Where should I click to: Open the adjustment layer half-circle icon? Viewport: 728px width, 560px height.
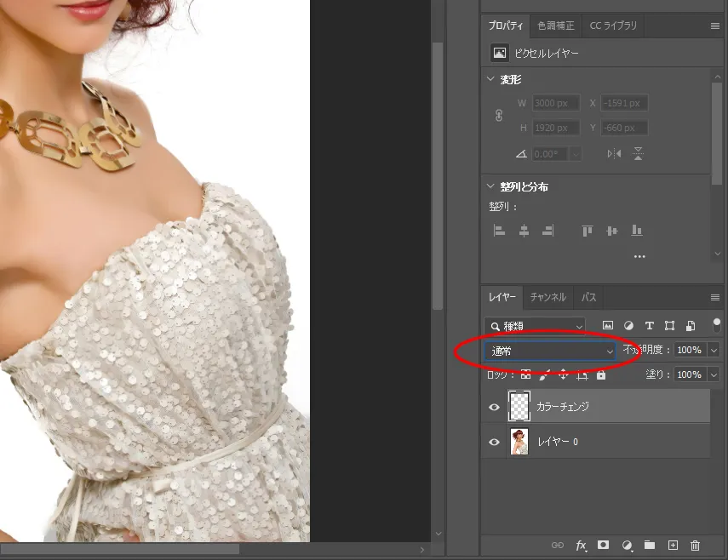[x=628, y=546]
